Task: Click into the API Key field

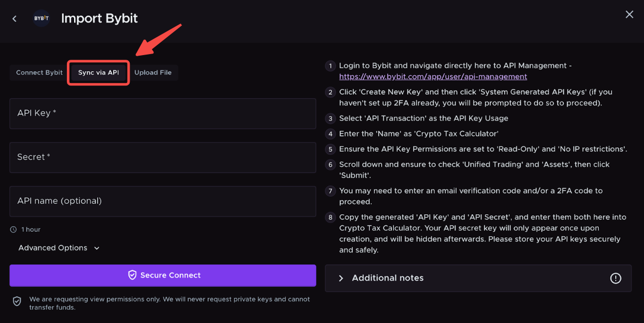Action: (163, 113)
